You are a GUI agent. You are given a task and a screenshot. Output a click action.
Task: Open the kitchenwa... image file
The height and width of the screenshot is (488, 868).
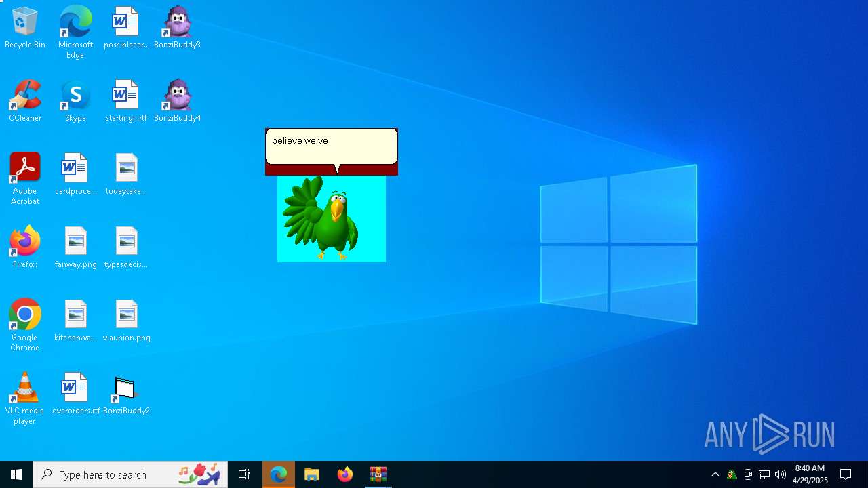pos(75,321)
